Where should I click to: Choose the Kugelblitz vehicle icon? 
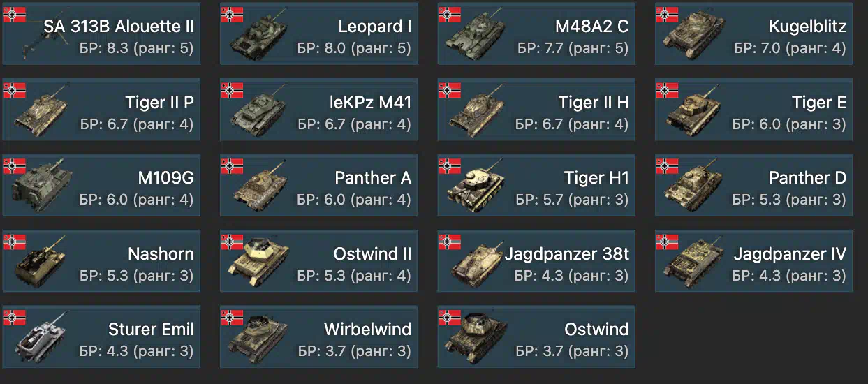click(691, 36)
